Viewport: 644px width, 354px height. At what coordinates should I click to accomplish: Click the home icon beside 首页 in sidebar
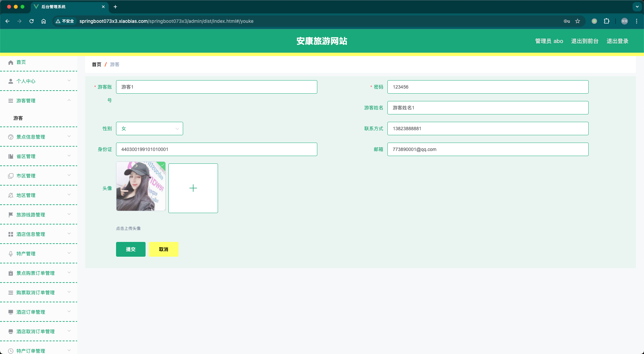[x=11, y=62]
